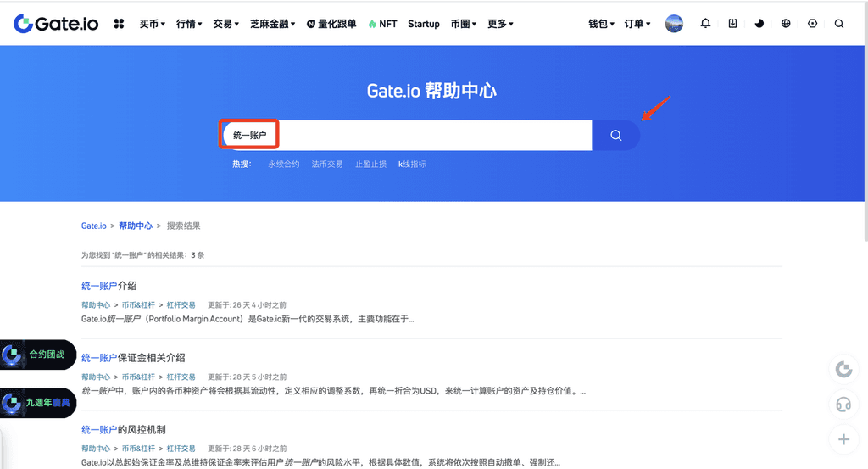Click the Gate.io logo
Viewport: 868px width, 469px height.
click(x=57, y=24)
